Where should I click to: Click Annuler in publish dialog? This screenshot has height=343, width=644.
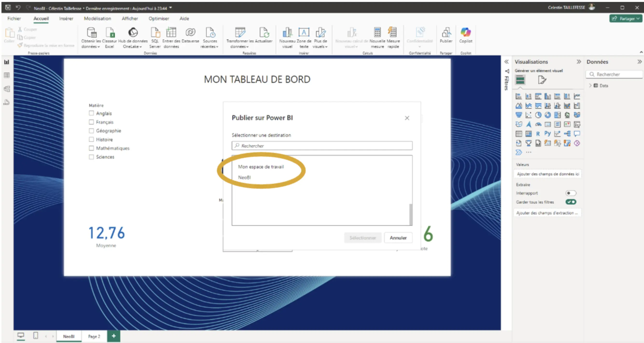(x=398, y=238)
